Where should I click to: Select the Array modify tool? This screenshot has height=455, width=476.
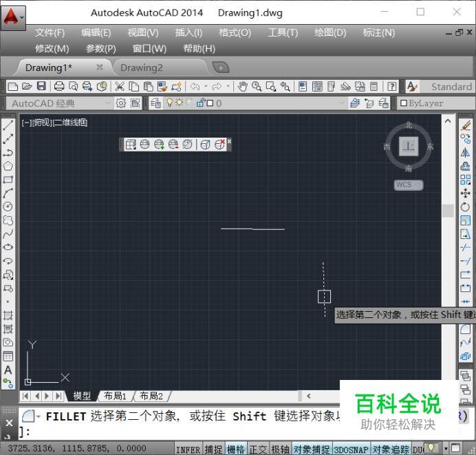pyautogui.click(x=466, y=180)
